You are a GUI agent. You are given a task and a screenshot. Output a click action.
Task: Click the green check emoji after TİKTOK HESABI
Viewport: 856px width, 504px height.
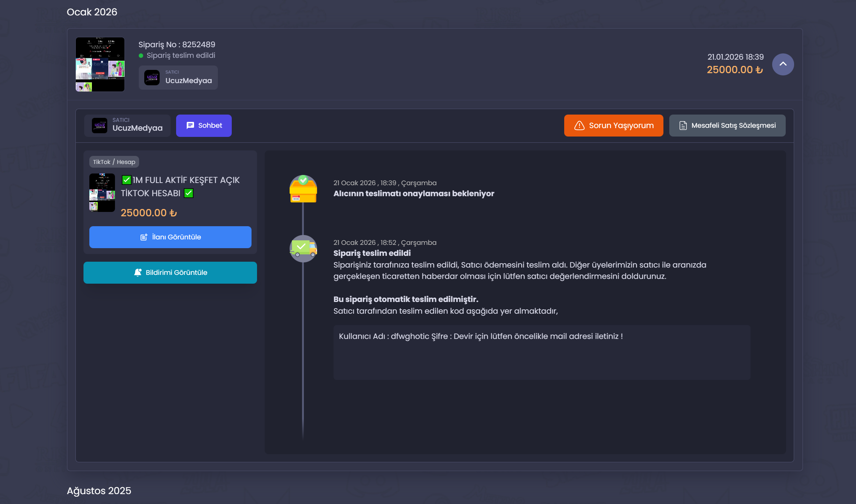[189, 193]
